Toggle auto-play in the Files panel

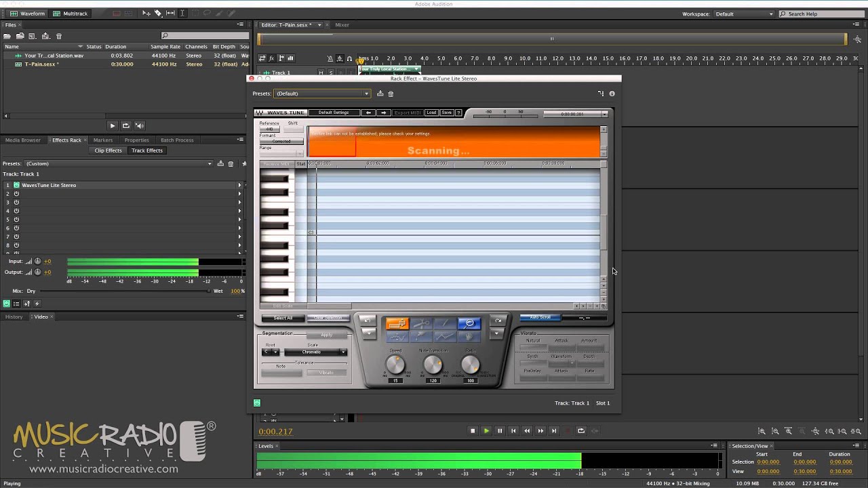[140, 125]
